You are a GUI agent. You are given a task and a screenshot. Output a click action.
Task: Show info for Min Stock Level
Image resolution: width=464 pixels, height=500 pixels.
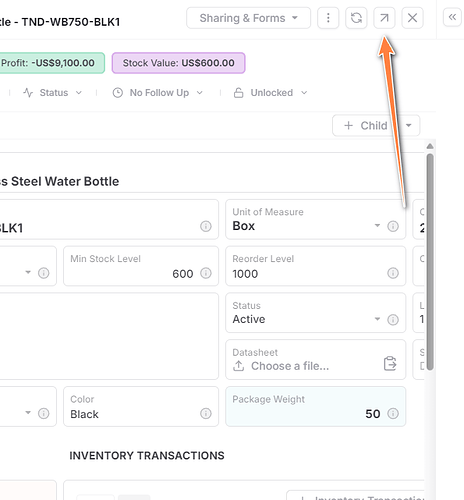[206, 273]
